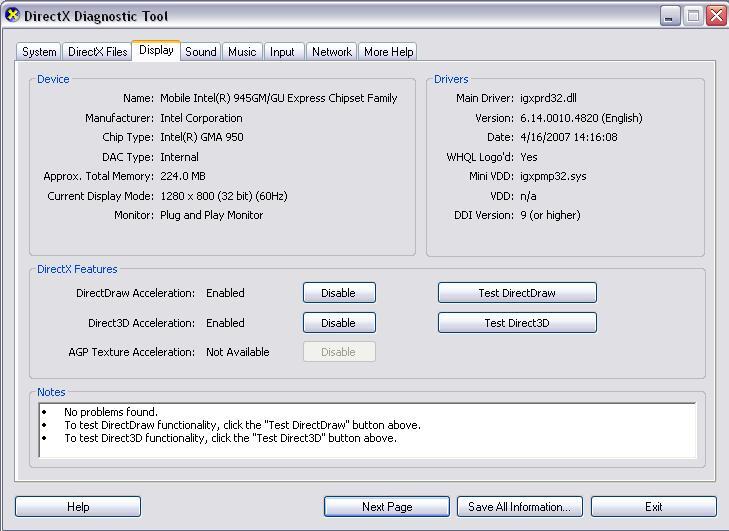The width and height of the screenshot is (729, 531).
Task: Click display mode '1280 x 800 (32 bit) (60Hz)'
Action: pyautogui.click(x=224, y=196)
